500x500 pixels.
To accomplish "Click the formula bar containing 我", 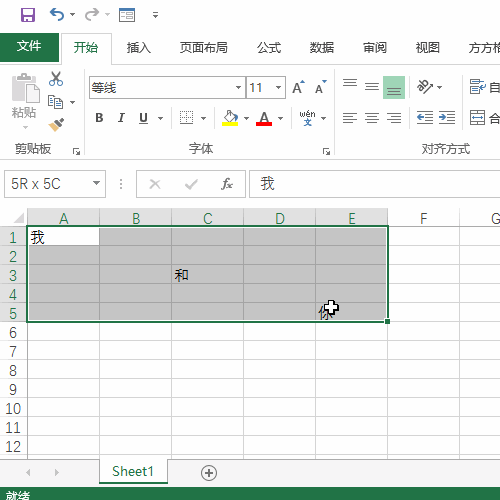I will [375, 184].
